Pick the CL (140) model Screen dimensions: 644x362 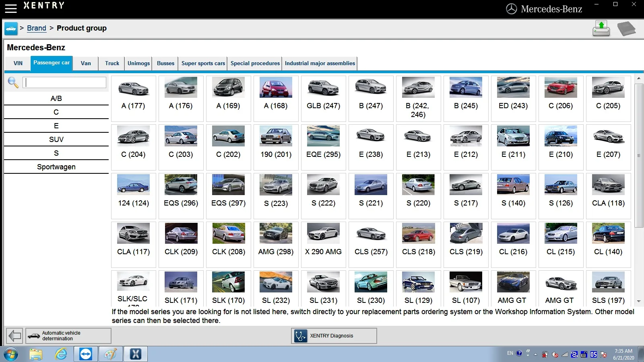tap(608, 245)
